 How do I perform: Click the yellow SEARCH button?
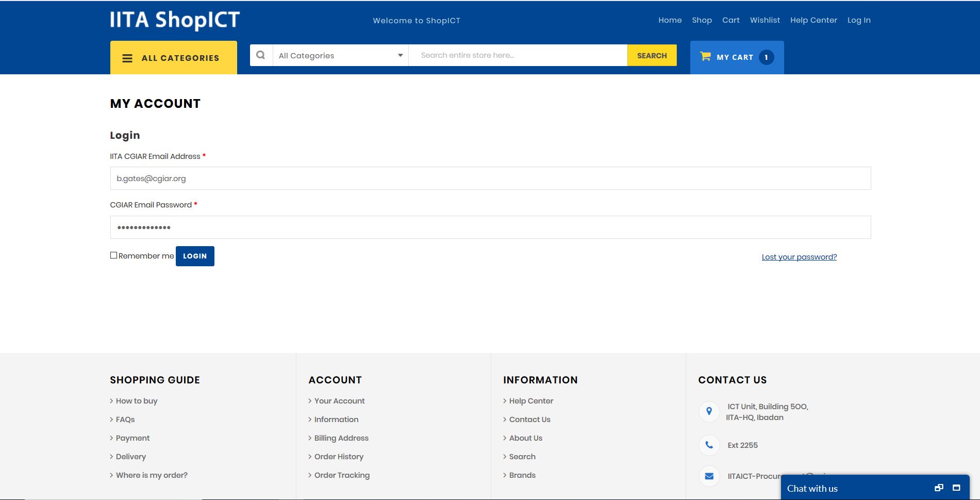(x=652, y=55)
